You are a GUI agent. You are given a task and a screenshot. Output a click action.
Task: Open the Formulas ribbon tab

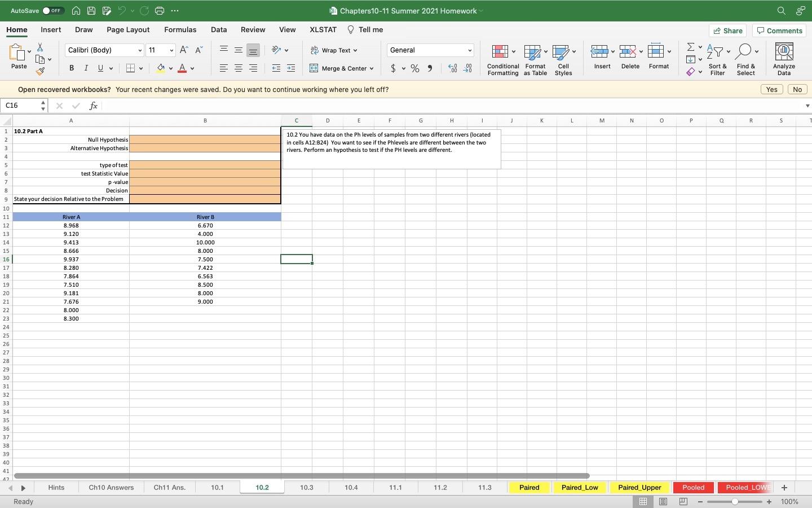tap(180, 30)
